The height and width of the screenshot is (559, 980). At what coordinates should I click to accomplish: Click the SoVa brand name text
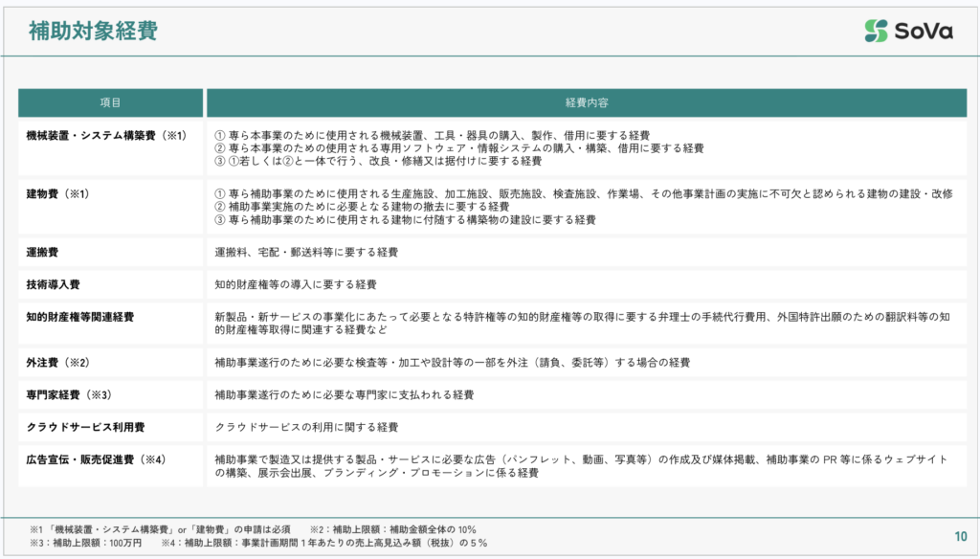click(x=924, y=31)
